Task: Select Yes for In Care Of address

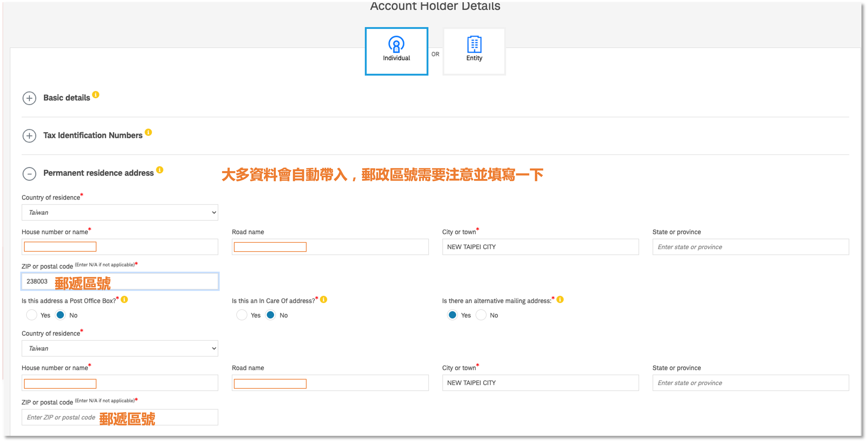Action: 242,315
